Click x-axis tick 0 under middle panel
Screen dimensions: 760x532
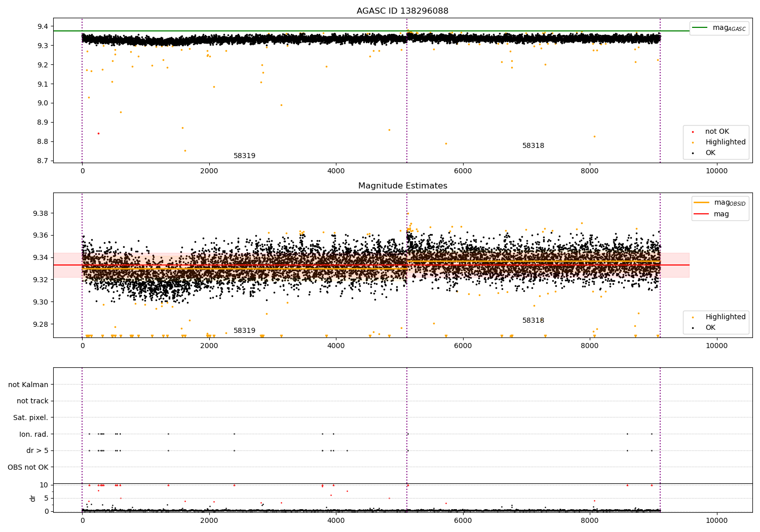tap(82, 346)
